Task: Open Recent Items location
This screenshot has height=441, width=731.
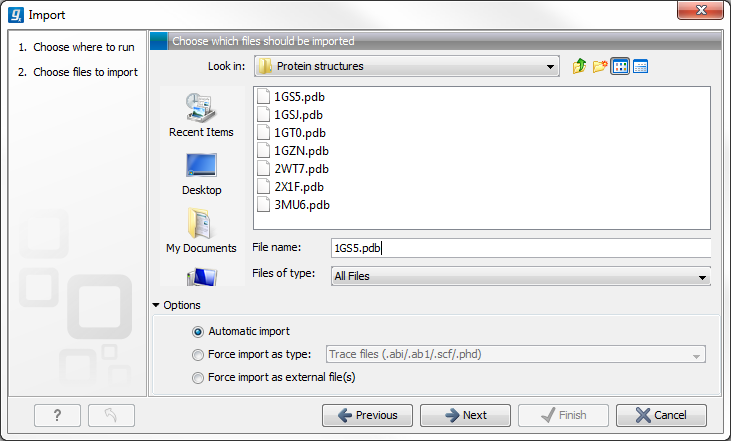Action: 201,115
